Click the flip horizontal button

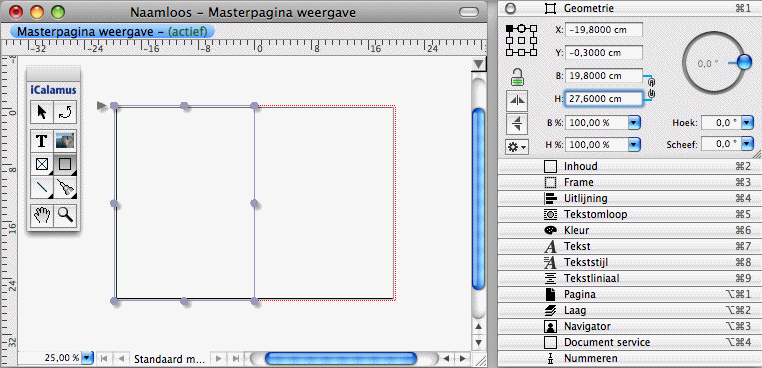click(517, 101)
